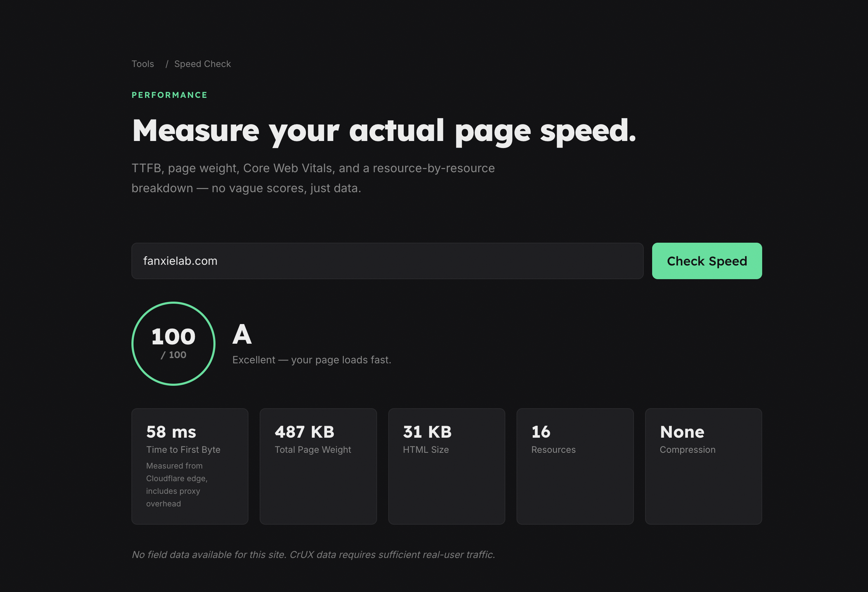
Task: Click the Compression label
Action: pyautogui.click(x=687, y=450)
